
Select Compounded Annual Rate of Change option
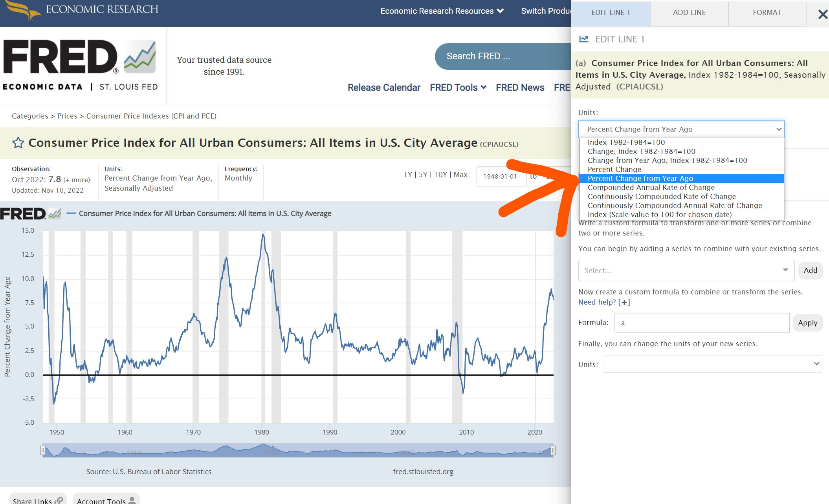(x=651, y=188)
